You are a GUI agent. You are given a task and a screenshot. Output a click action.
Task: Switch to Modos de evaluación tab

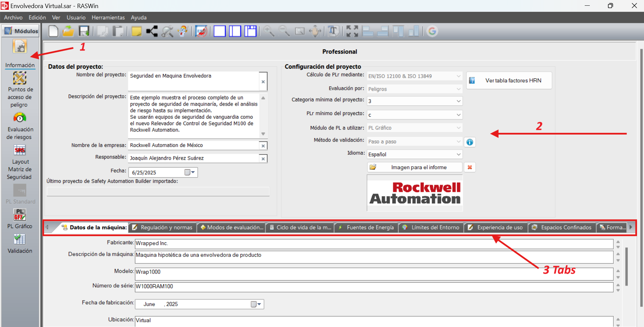pos(231,227)
